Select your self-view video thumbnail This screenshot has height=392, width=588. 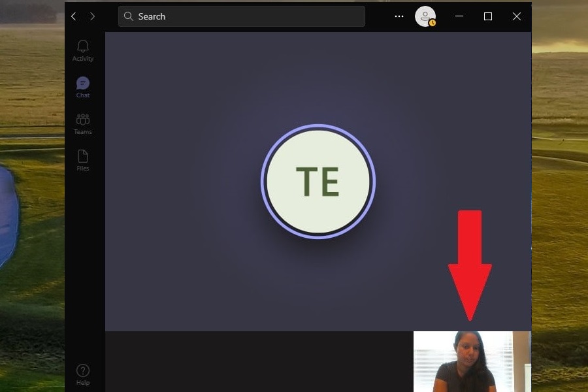472,361
